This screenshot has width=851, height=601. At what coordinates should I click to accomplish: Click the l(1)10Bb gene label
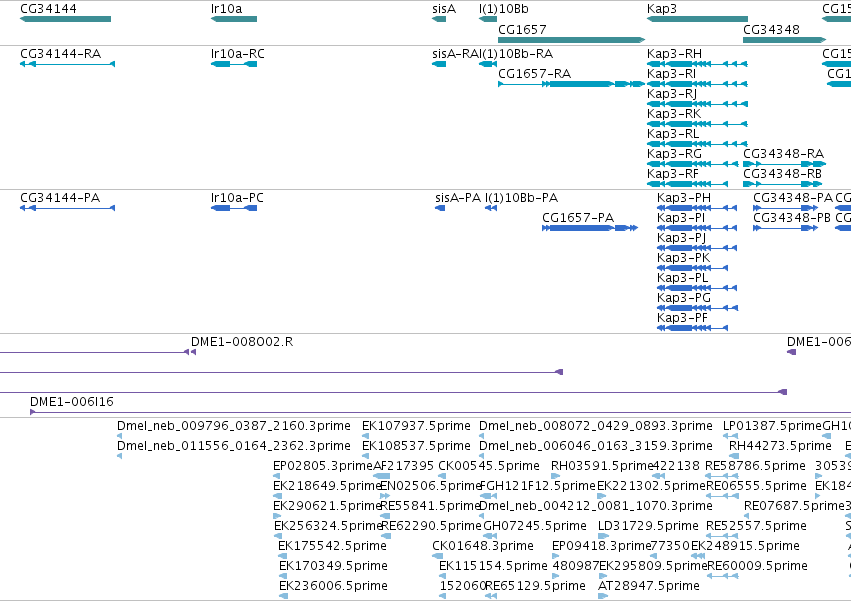point(503,9)
